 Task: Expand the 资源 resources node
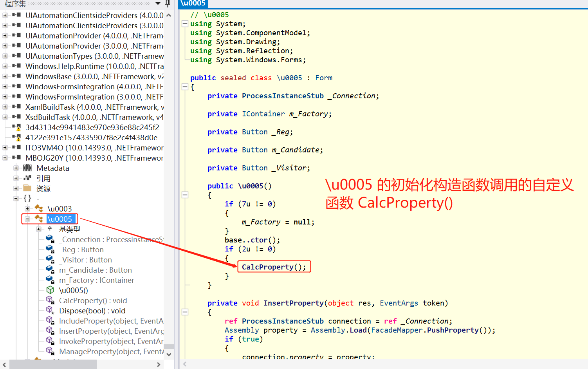[16, 188]
